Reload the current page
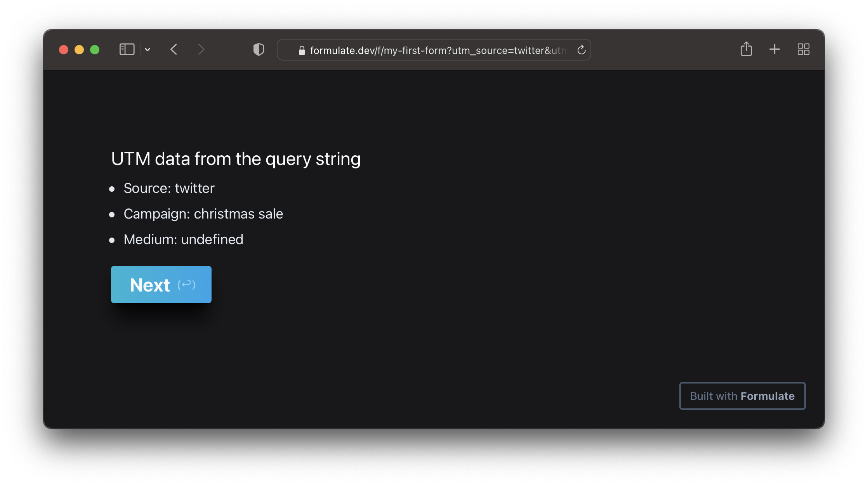868x486 pixels. (581, 50)
